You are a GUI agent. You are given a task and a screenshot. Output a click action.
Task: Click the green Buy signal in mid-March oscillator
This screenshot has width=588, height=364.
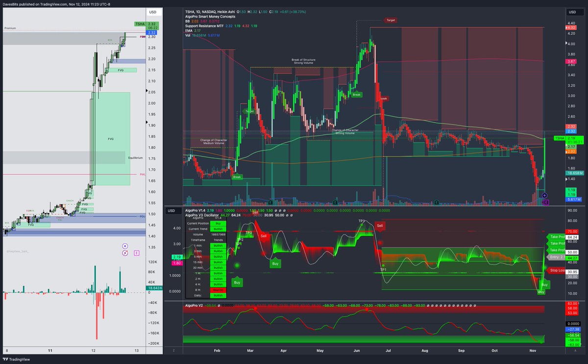point(275,264)
